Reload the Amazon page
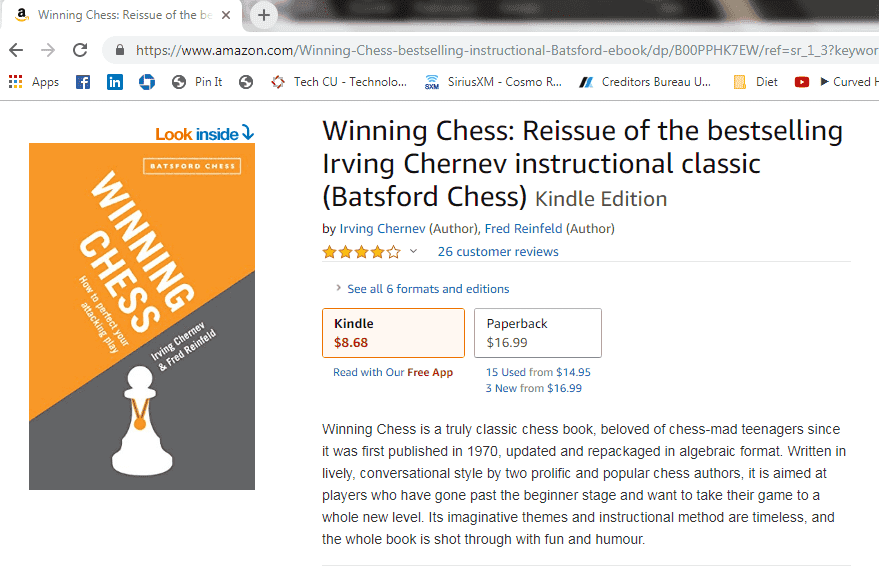Image resolution: width=879 pixels, height=568 pixels. click(80, 50)
